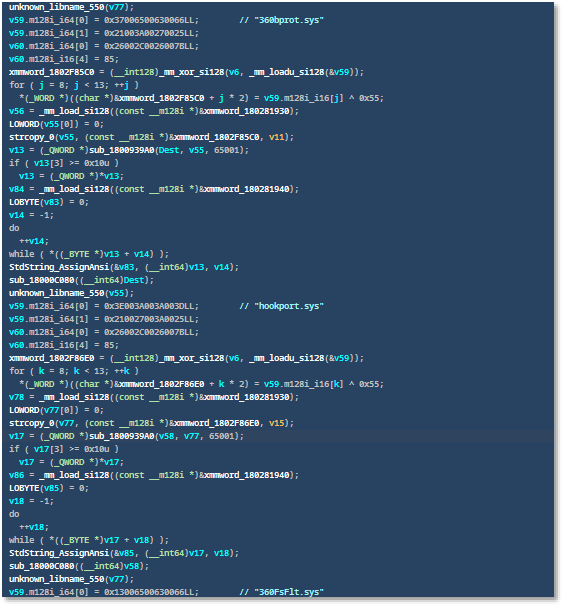Follow sub_1800939A0 on the v17 assignment line
Image resolution: width=563 pixels, height=605 pixels.
pos(122,436)
